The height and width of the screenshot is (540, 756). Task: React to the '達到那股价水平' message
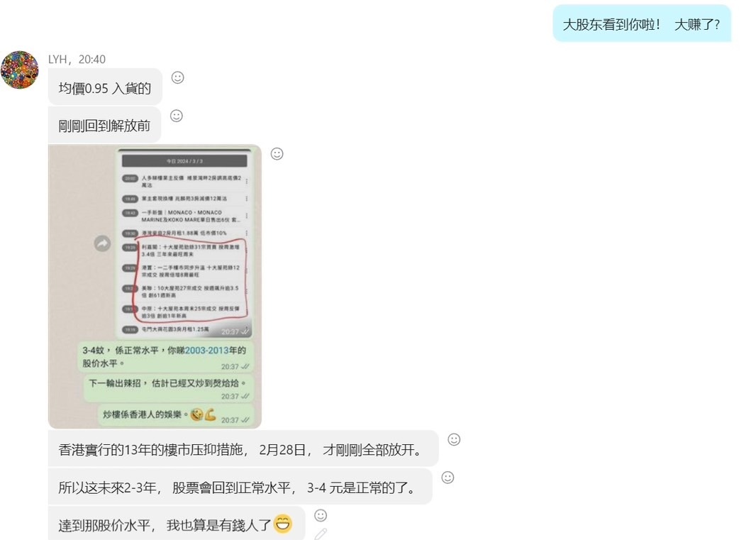(321, 515)
